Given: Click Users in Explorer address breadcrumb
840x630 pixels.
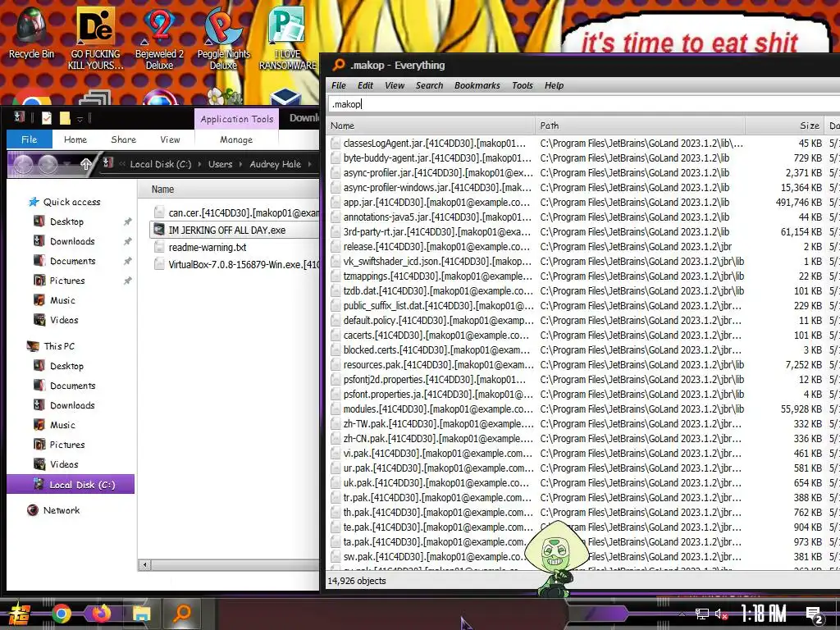Looking at the screenshot, I should (x=220, y=164).
